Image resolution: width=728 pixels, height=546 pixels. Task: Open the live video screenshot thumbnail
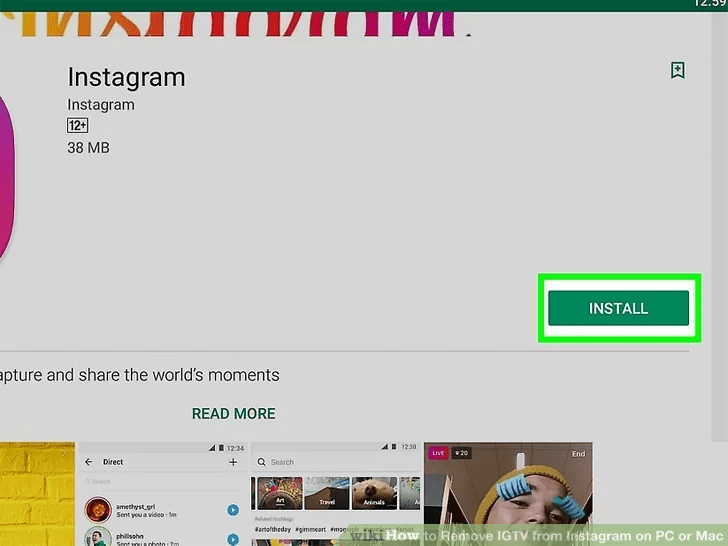pos(508,494)
